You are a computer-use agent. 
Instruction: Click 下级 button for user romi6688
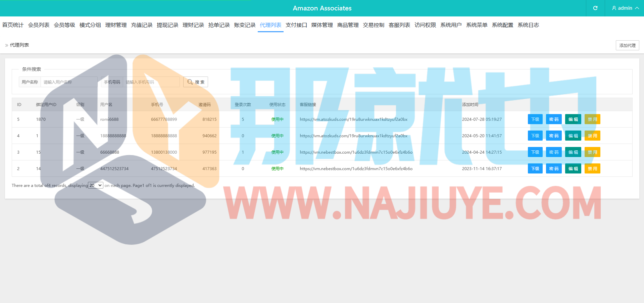click(535, 119)
